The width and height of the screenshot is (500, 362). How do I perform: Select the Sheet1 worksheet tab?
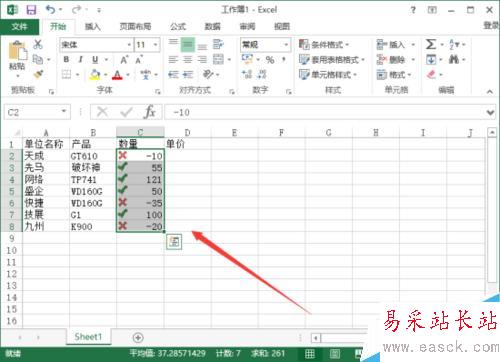point(88,337)
